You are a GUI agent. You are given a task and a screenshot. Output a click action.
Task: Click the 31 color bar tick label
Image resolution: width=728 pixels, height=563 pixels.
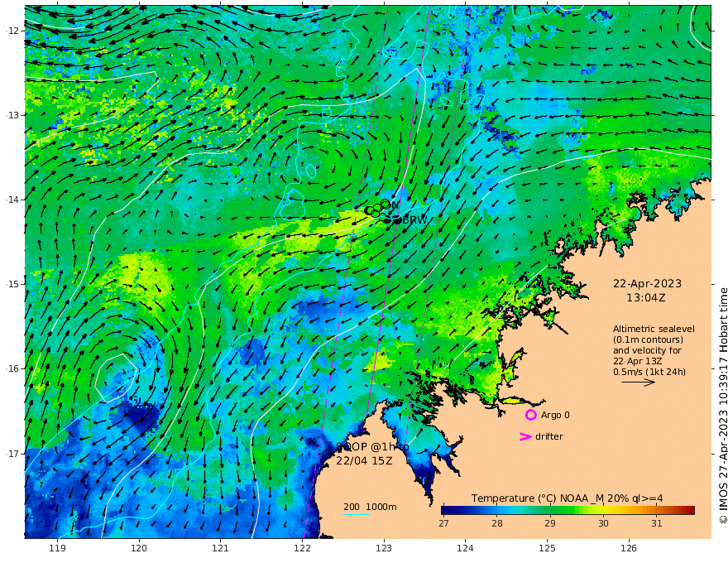click(656, 523)
